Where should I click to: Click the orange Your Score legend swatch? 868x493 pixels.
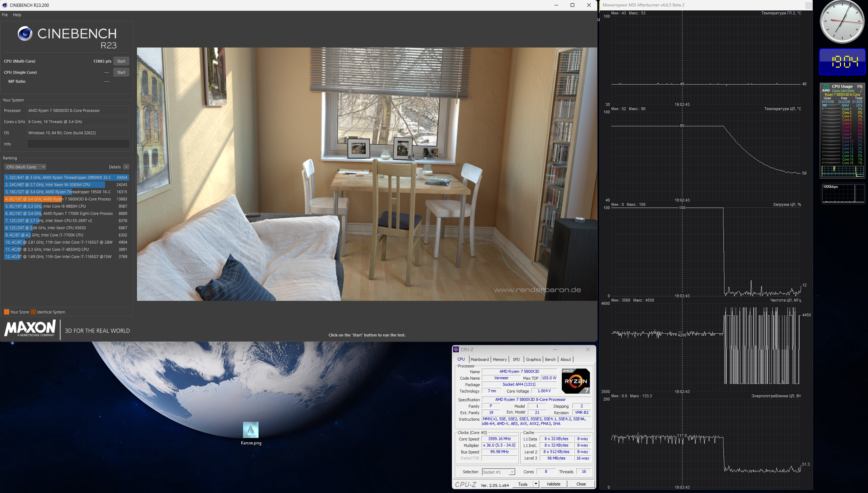click(6, 312)
